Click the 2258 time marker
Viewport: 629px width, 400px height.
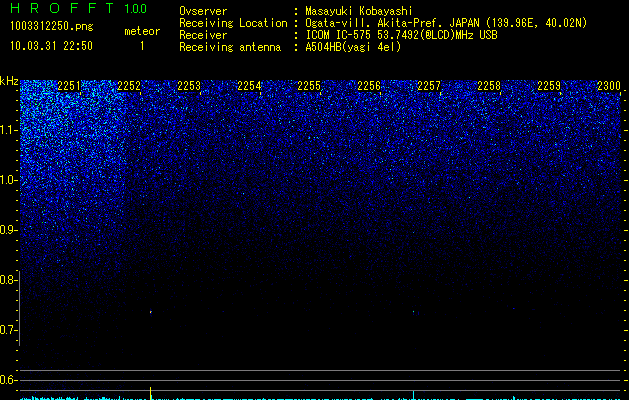[489, 86]
